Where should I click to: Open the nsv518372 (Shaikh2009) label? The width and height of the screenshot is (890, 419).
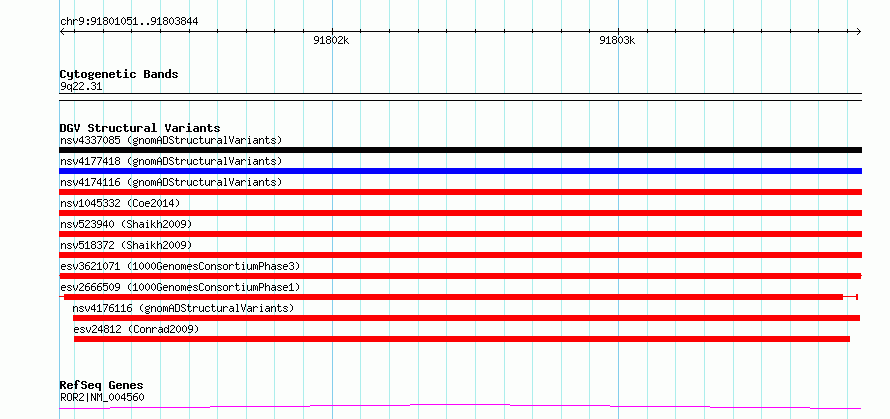pyautogui.click(x=126, y=245)
